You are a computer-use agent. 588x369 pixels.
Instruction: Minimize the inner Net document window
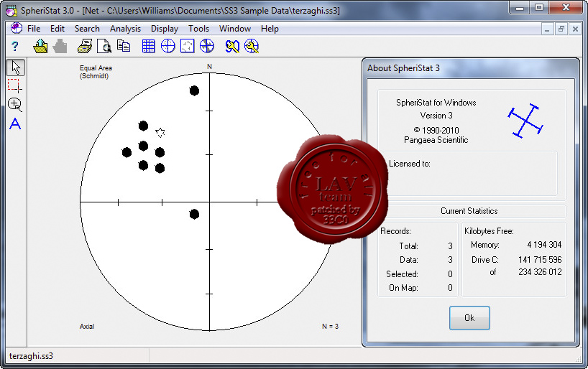[548, 29]
